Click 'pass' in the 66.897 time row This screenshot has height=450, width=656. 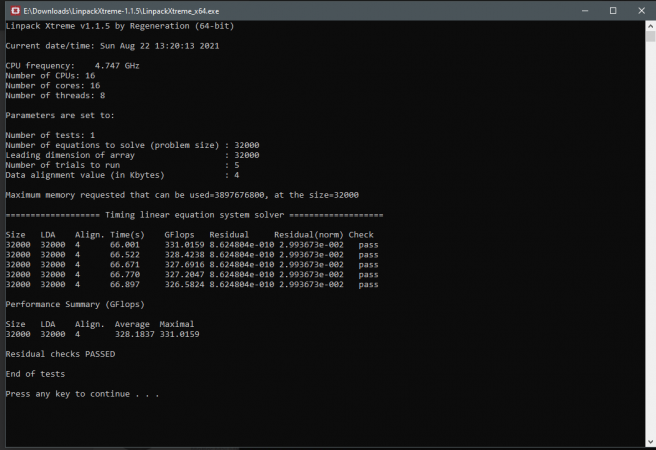click(x=368, y=285)
